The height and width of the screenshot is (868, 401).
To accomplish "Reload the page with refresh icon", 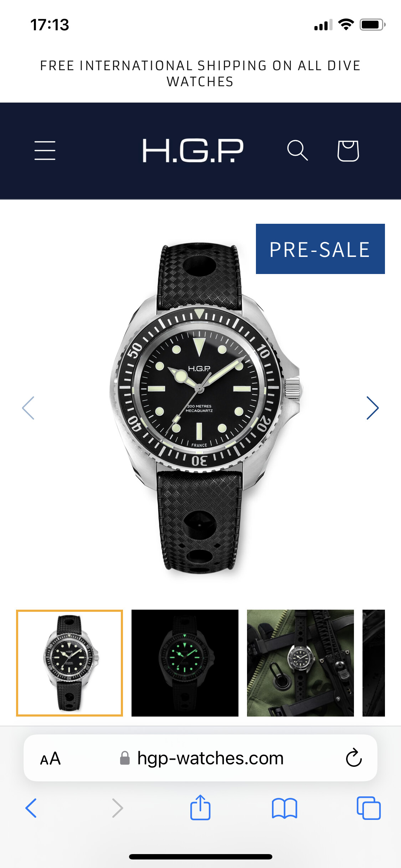I will click(x=354, y=758).
